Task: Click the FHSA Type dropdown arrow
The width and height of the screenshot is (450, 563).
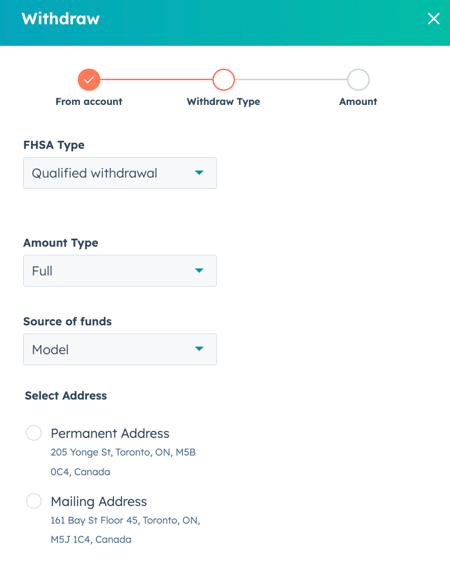Action: [199, 173]
